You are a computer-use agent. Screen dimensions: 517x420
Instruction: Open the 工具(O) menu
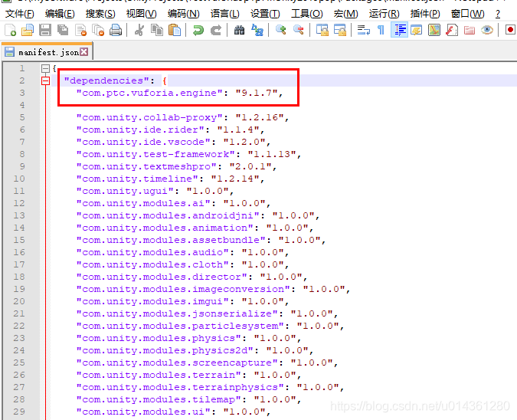coord(306,14)
